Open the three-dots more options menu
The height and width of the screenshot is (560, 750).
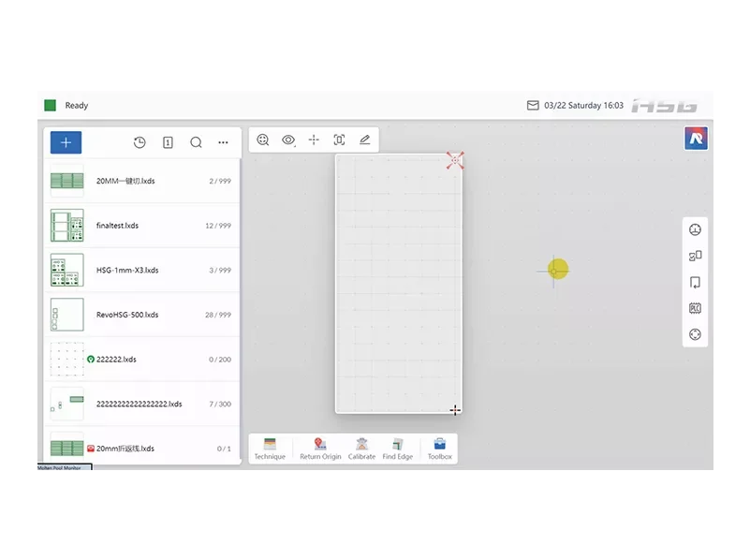[223, 142]
